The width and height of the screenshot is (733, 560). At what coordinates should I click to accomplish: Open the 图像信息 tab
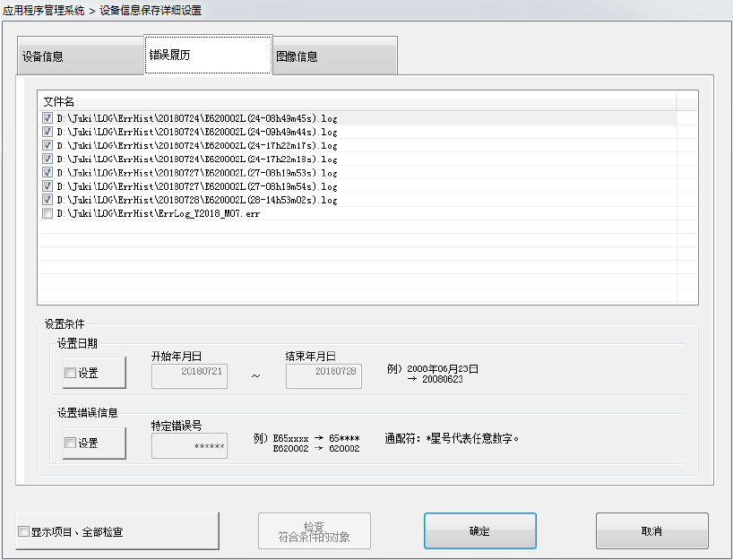pyautogui.click(x=335, y=56)
